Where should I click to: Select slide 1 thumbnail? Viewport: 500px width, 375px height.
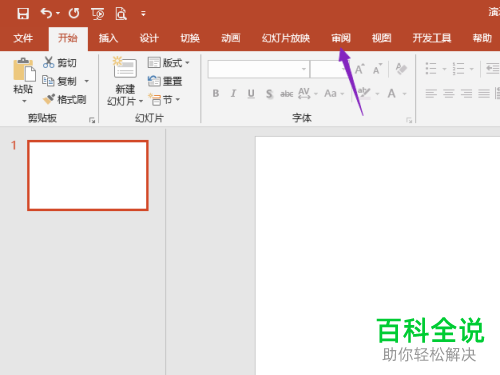point(88,175)
